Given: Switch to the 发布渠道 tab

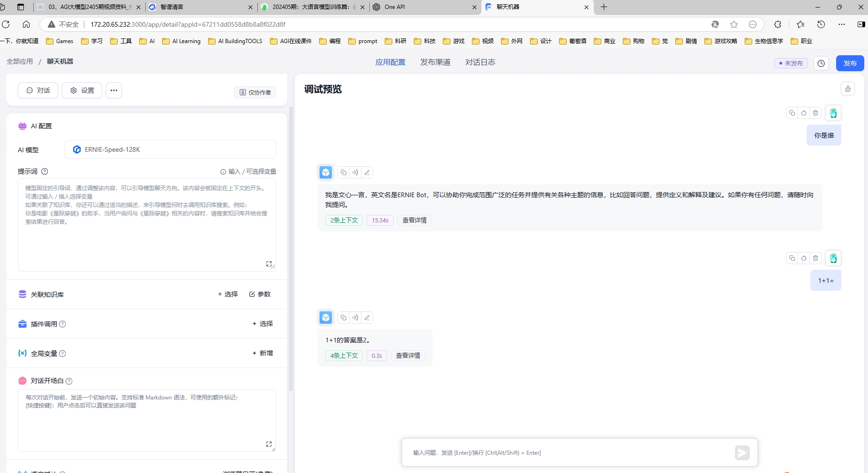Looking at the screenshot, I should pos(435,62).
